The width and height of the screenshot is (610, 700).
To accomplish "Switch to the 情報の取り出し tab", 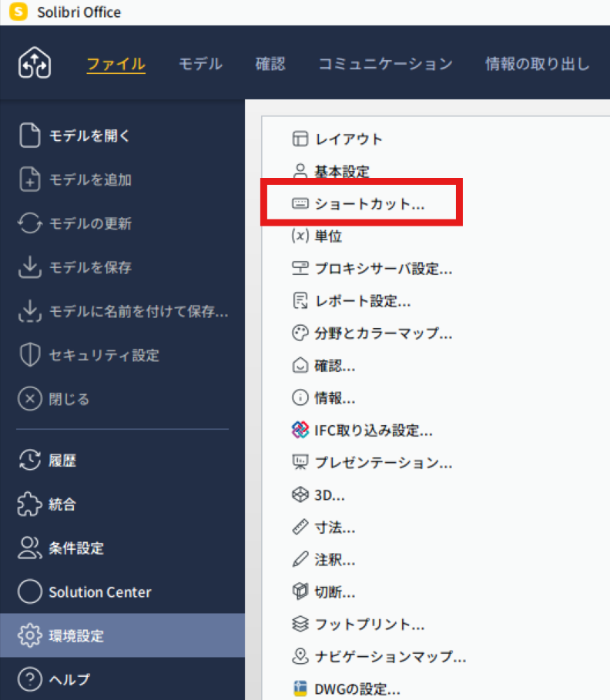I will point(538,64).
